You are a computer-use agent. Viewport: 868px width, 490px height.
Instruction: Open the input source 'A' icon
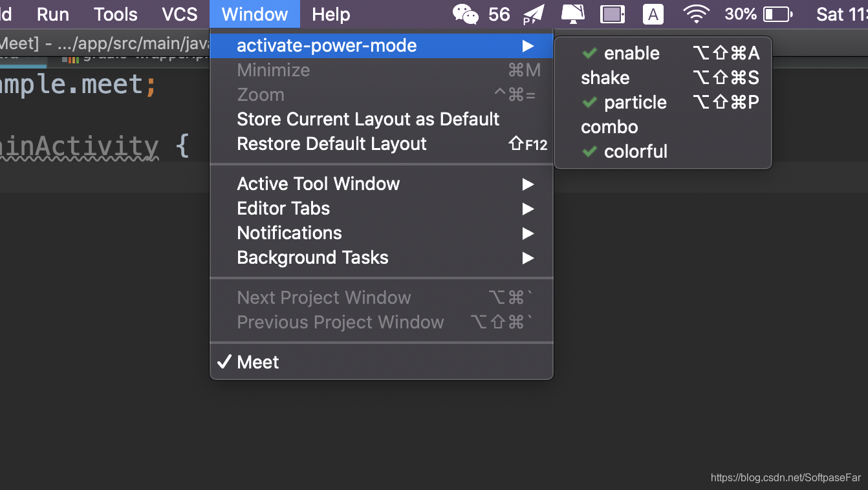pos(653,14)
